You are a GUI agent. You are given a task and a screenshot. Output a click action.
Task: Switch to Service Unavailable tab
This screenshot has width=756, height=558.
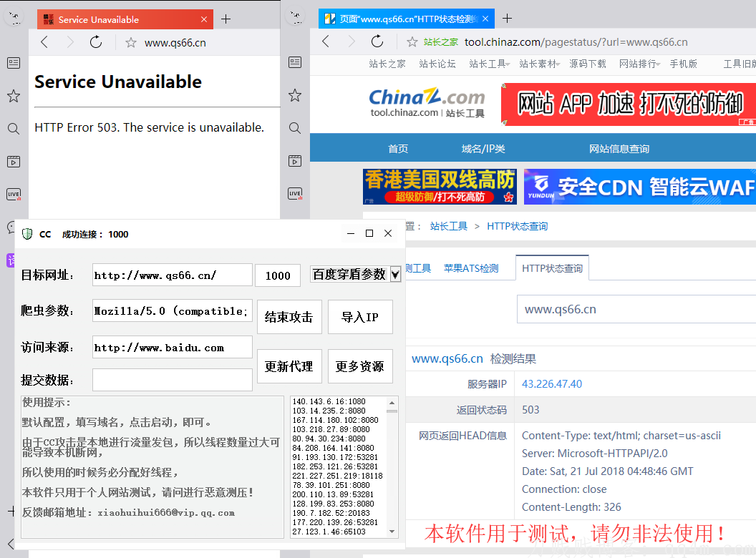point(125,19)
